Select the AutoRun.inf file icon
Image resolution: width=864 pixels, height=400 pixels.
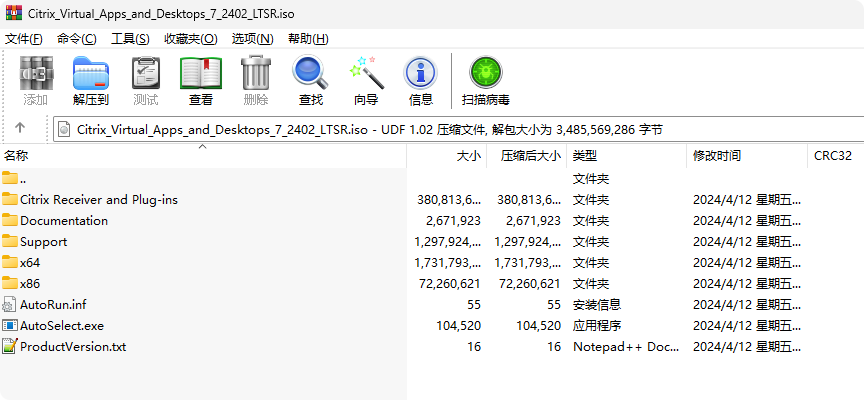click(9, 304)
